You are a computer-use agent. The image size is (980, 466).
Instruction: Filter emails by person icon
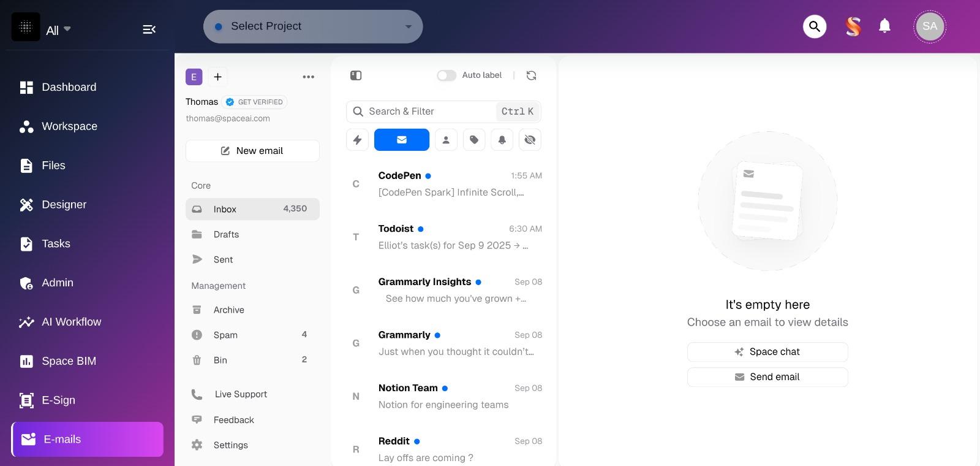tap(446, 140)
